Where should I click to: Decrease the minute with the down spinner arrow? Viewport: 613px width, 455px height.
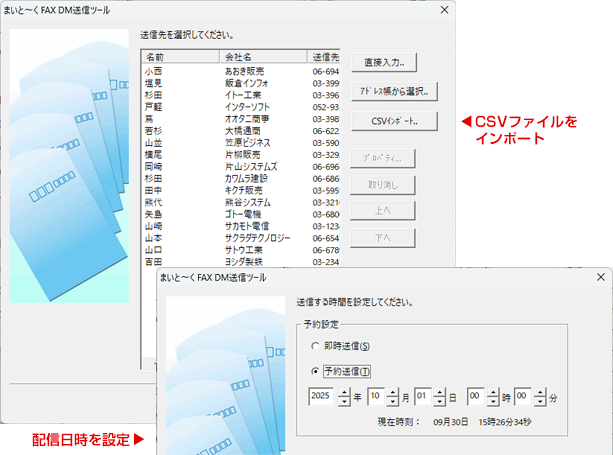pos(539,401)
